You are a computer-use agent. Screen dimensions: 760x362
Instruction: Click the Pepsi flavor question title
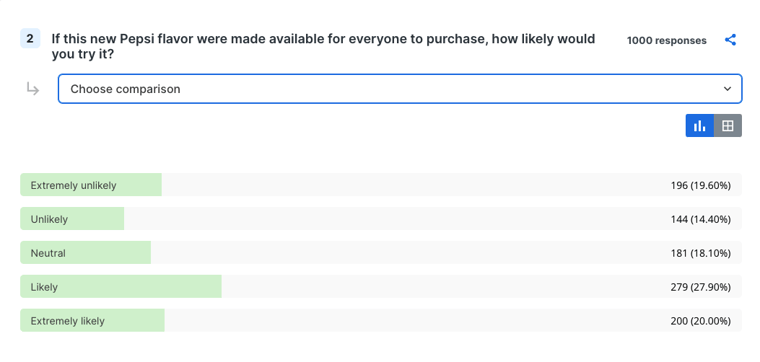coord(323,47)
